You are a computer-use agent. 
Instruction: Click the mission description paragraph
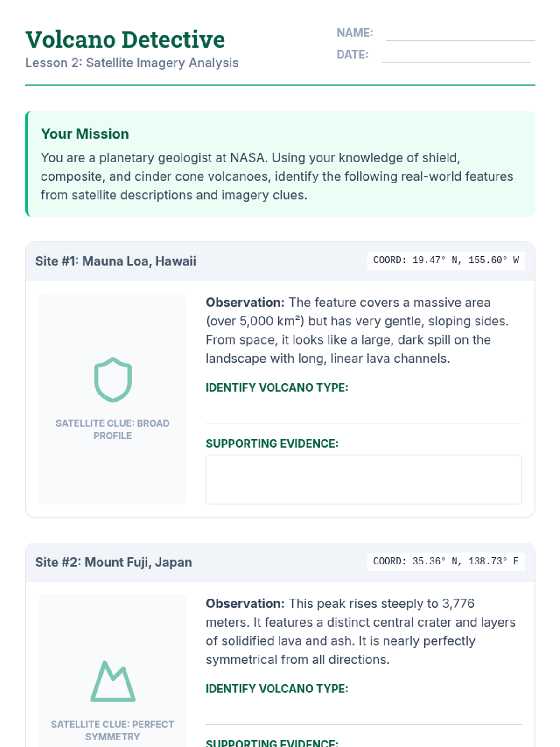click(x=277, y=176)
